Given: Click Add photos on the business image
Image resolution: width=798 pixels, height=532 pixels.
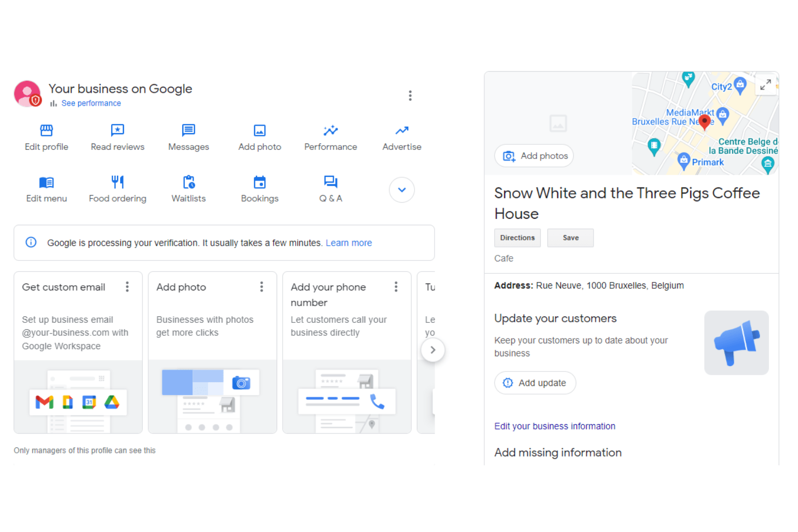Looking at the screenshot, I should point(533,155).
